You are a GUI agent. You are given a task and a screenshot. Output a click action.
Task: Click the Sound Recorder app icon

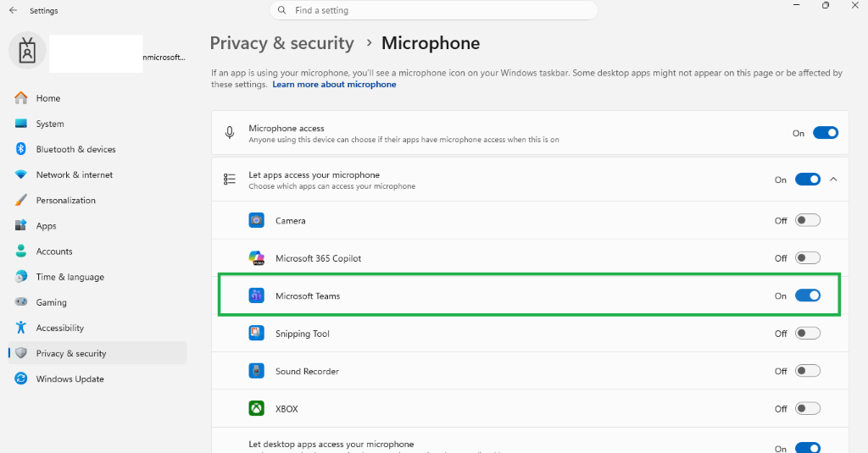[256, 371]
